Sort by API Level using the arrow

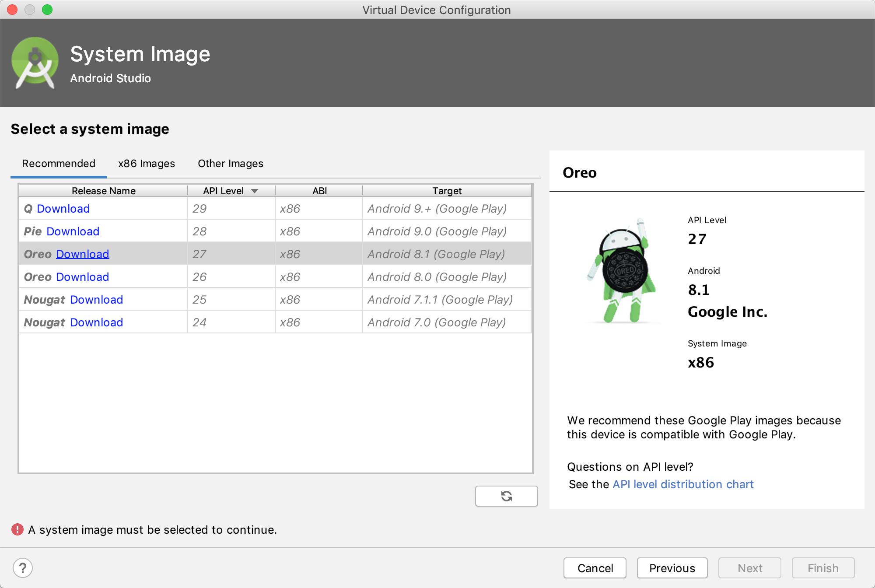pos(255,191)
